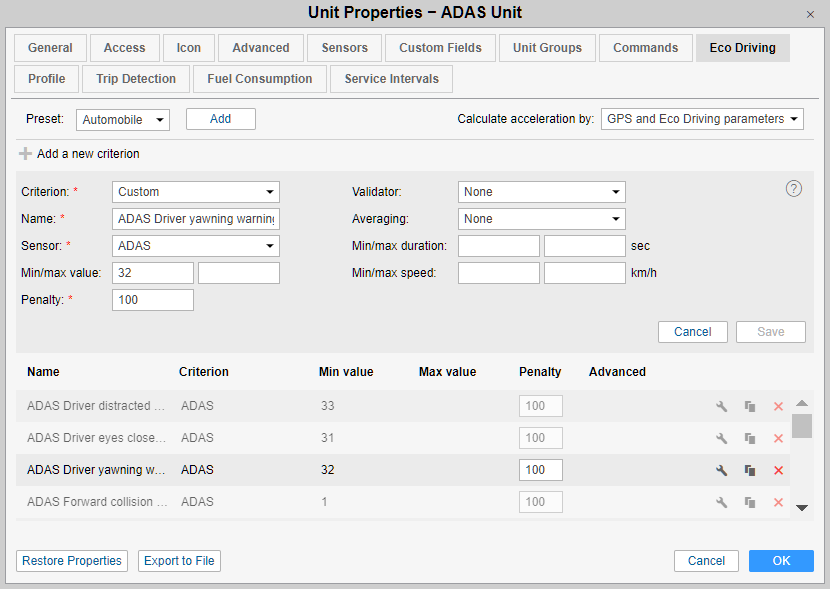Click wrench icon for ADAS Driver distracted row
Screen dimensions: 830x589
[721, 406]
